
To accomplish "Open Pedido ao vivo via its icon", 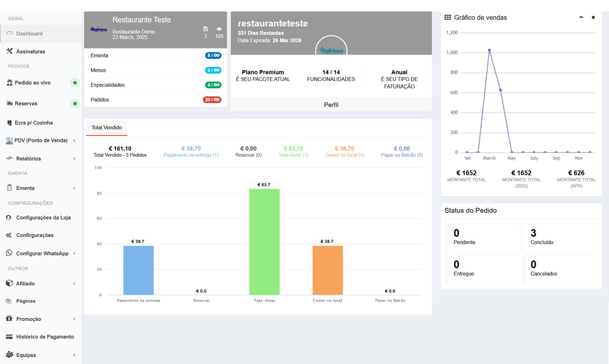I will coord(9,83).
